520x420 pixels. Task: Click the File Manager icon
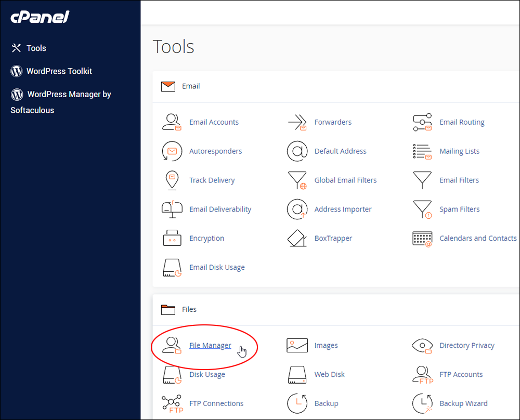point(172,346)
